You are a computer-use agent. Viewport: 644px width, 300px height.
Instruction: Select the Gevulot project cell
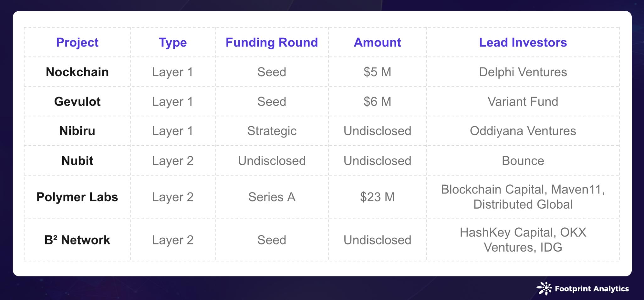pyautogui.click(x=77, y=101)
